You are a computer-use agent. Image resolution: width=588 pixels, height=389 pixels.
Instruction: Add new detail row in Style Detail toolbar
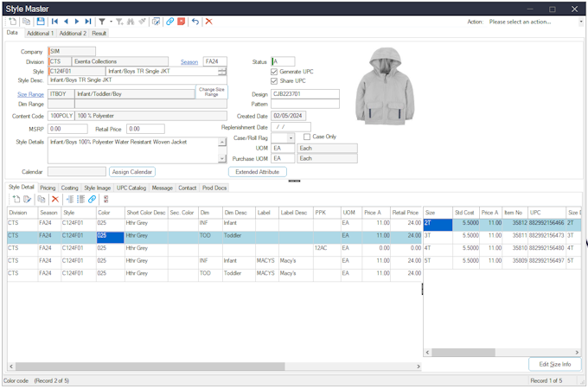[x=16, y=199]
